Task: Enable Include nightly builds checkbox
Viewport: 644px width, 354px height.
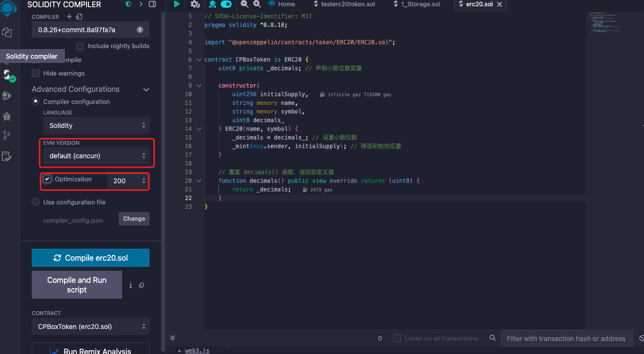Action: coord(79,46)
